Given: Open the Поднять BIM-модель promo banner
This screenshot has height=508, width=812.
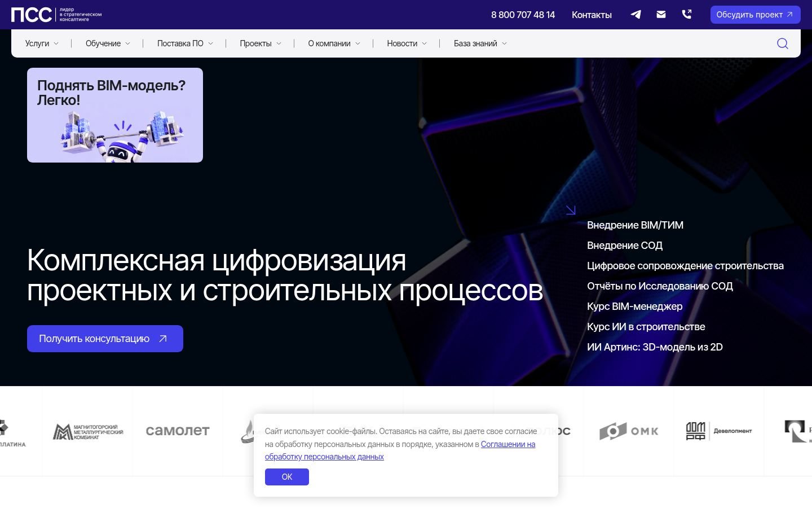Looking at the screenshot, I should pyautogui.click(x=115, y=115).
